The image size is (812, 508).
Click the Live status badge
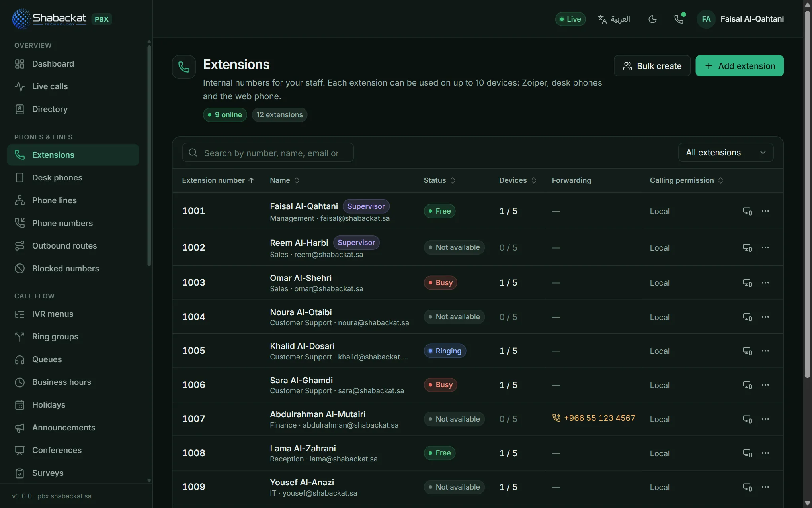click(x=570, y=19)
